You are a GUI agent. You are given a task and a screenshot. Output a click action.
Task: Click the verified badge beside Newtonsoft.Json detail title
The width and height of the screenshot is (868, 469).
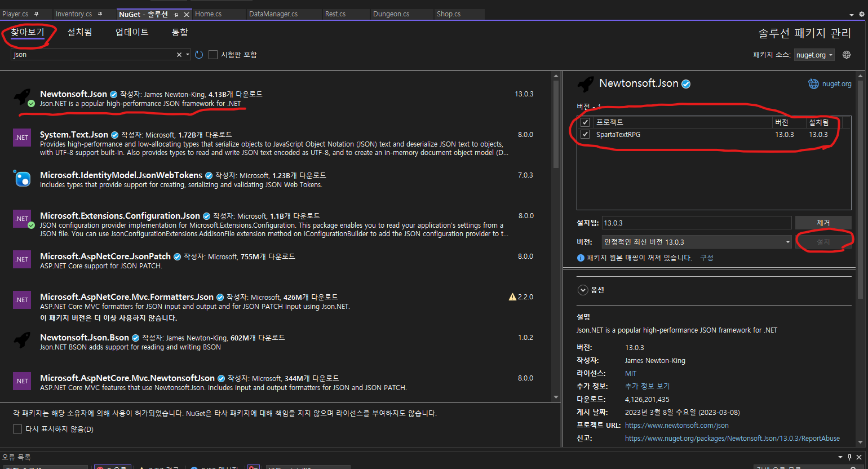pos(686,84)
